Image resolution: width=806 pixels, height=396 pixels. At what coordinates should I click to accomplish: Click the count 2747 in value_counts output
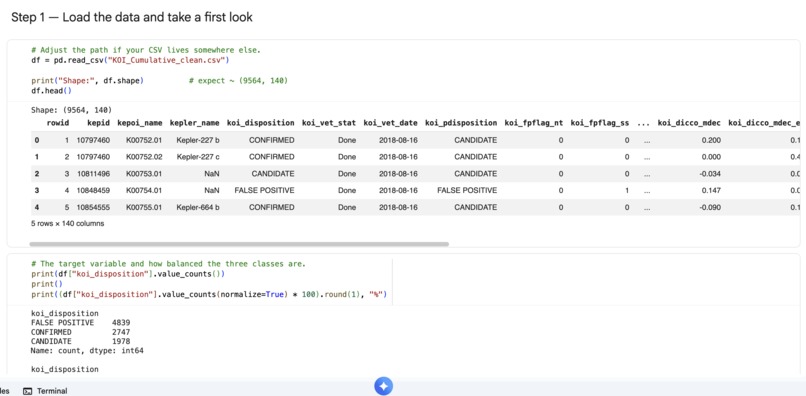click(121, 332)
